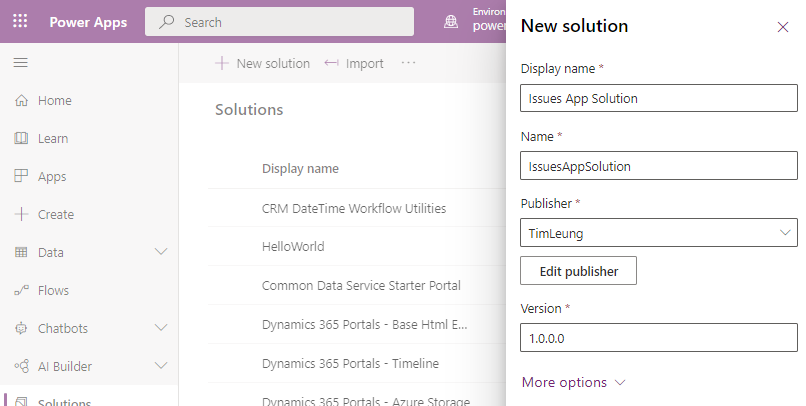The image size is (806, 406).
Task: Focus the top Search box
Action: [279, 22]
